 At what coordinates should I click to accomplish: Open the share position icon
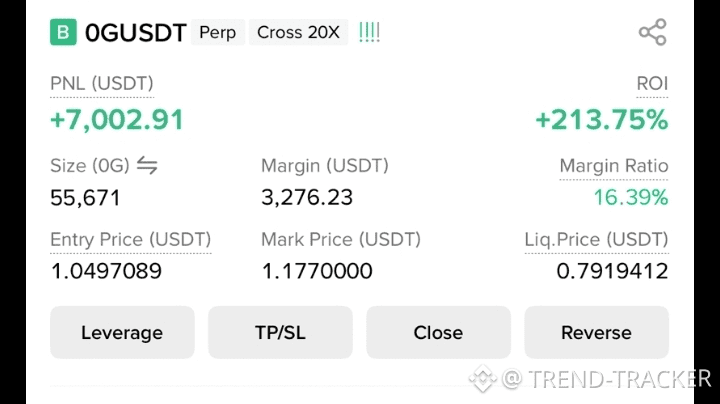(652, 32)
